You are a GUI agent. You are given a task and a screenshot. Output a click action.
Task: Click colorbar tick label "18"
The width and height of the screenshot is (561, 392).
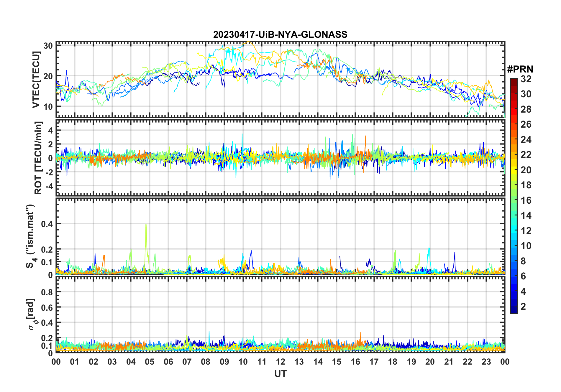pos(526,185)
